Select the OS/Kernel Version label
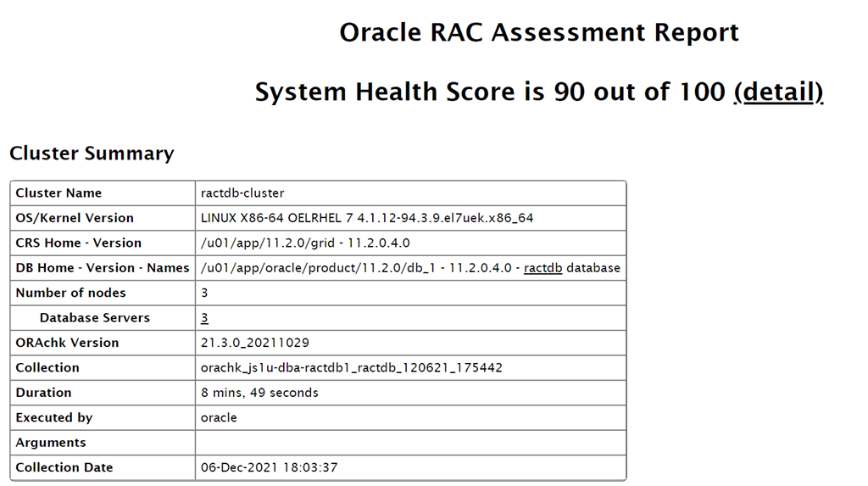Viewport: 868px width, 486px height. pos(75,218)
